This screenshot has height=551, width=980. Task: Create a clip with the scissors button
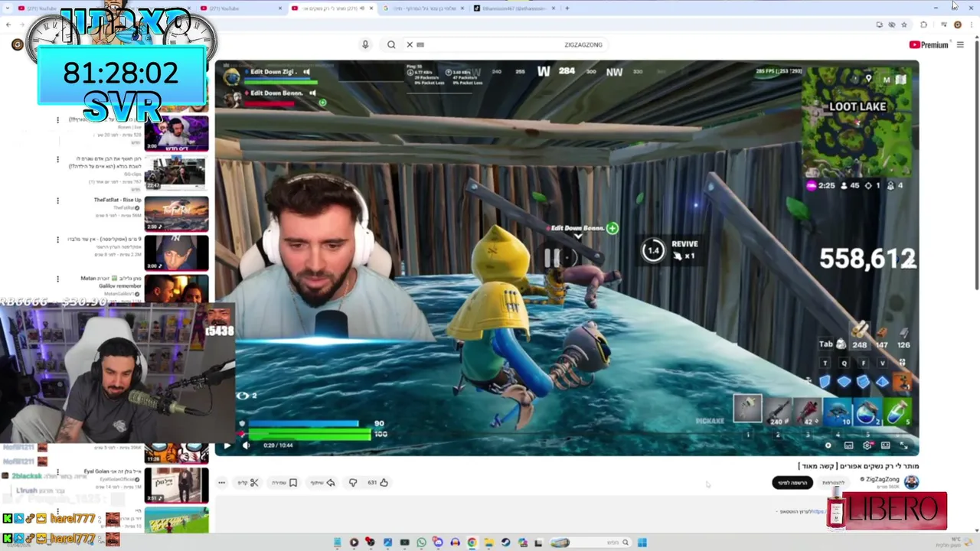[x=248, y=482]
